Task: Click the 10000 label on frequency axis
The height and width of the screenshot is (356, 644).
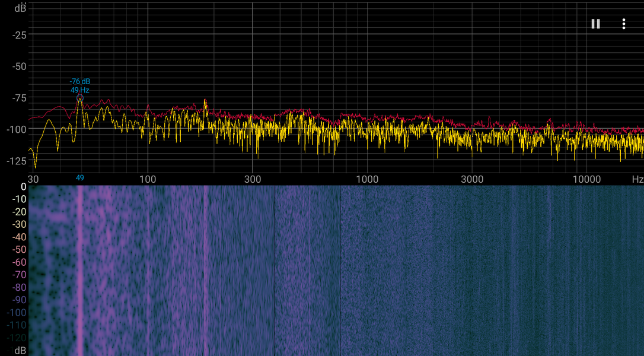Action: coord(586,179)
